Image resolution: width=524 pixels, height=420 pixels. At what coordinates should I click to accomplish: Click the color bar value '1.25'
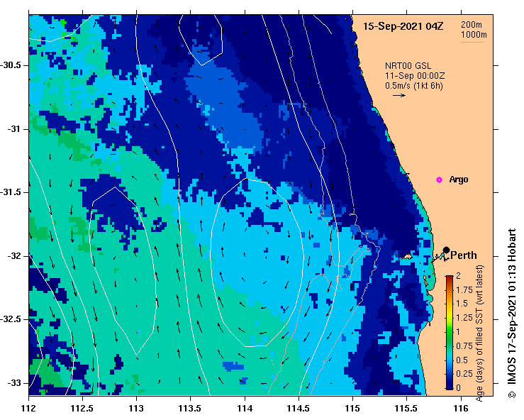[x=464, y=318]
